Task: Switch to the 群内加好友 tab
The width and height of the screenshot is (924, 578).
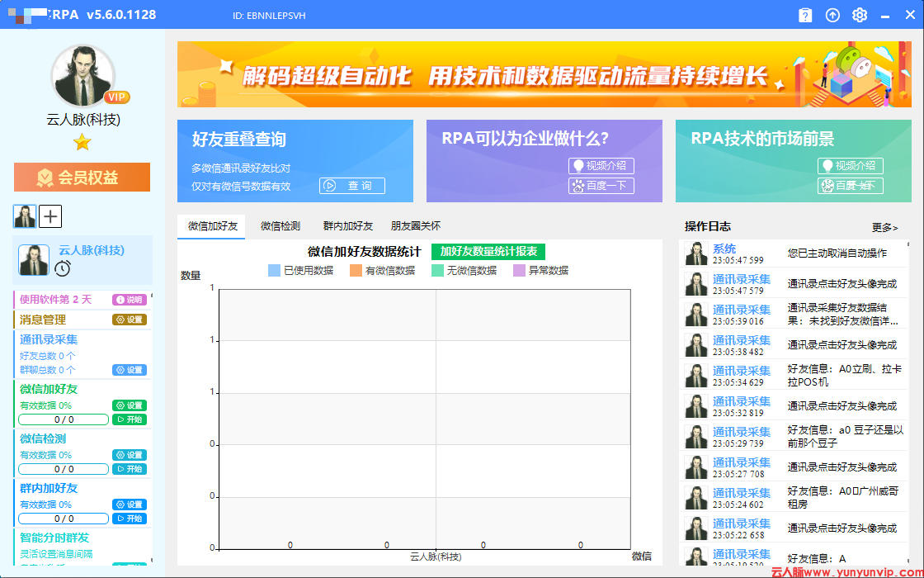Action: 347,226
